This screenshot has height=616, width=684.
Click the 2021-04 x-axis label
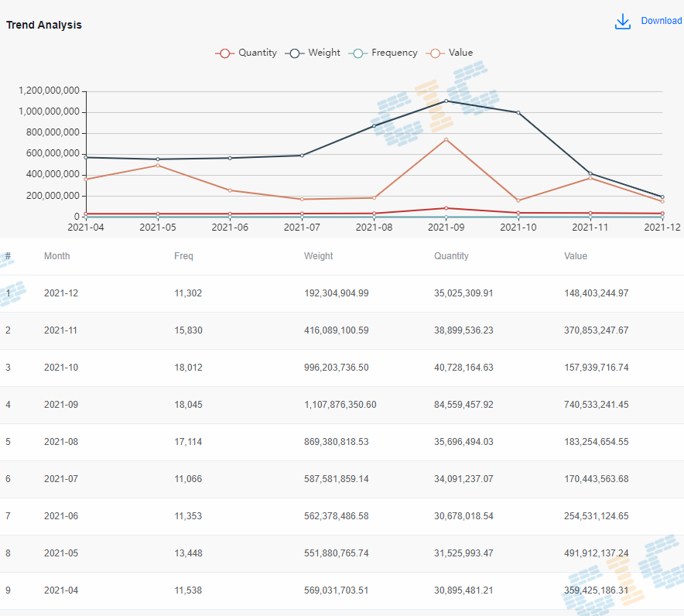coord(86,228)
